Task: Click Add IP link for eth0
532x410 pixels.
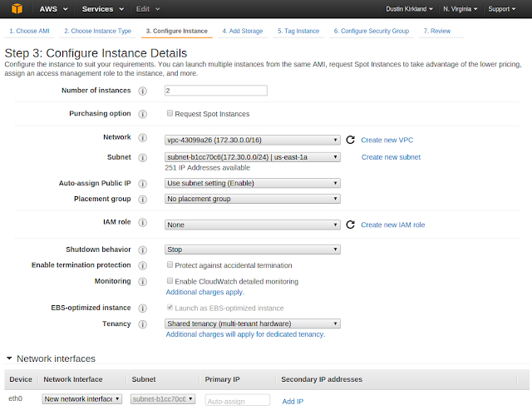Action: (x=293, y=402)
